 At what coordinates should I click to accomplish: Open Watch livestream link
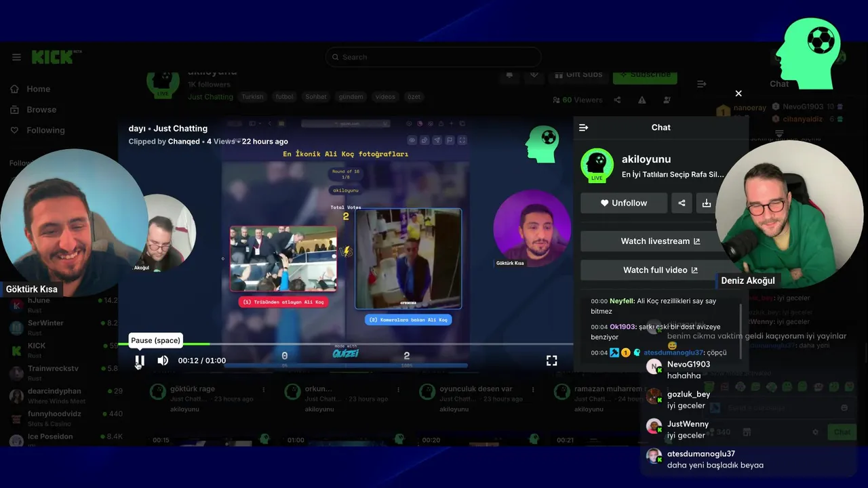click(660, 241)
